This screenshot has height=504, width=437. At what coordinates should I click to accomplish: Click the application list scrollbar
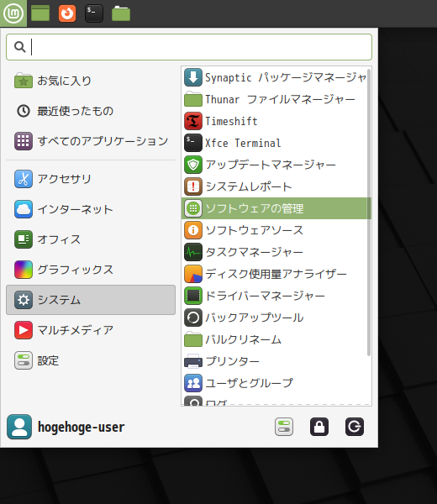(x=369, y=213)
